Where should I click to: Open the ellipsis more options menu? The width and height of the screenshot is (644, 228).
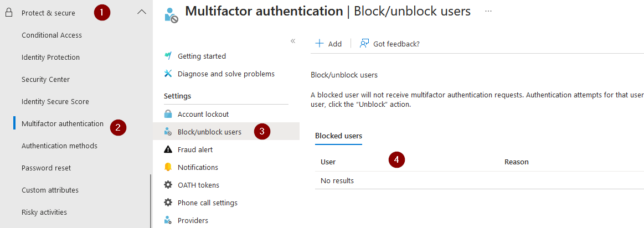point(488,11)
